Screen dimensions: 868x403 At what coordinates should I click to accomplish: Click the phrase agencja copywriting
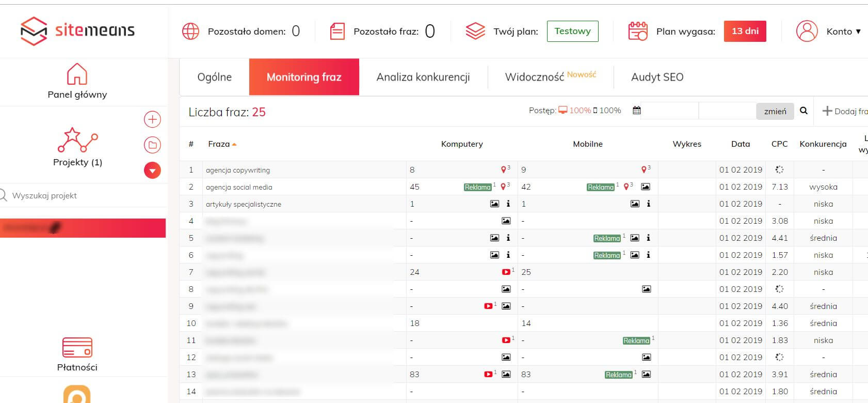click(x=238, y=170)
